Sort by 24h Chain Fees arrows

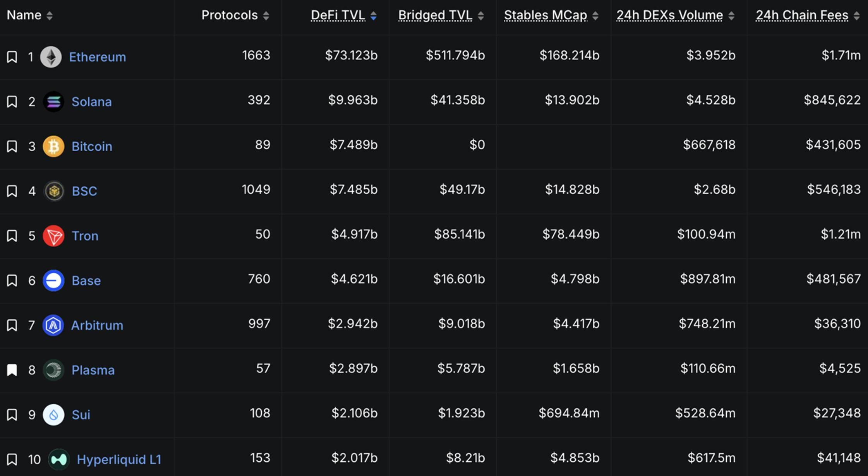[x=856, y=16]
